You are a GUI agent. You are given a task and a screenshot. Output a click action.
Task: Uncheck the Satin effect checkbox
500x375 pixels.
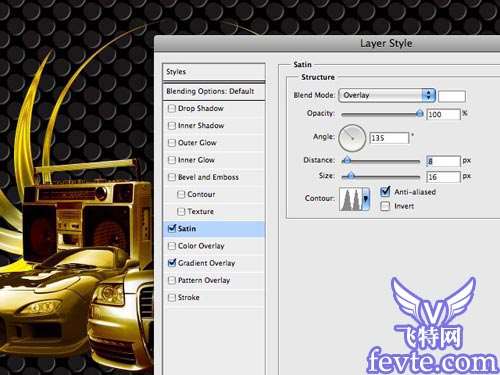point(172,228)
